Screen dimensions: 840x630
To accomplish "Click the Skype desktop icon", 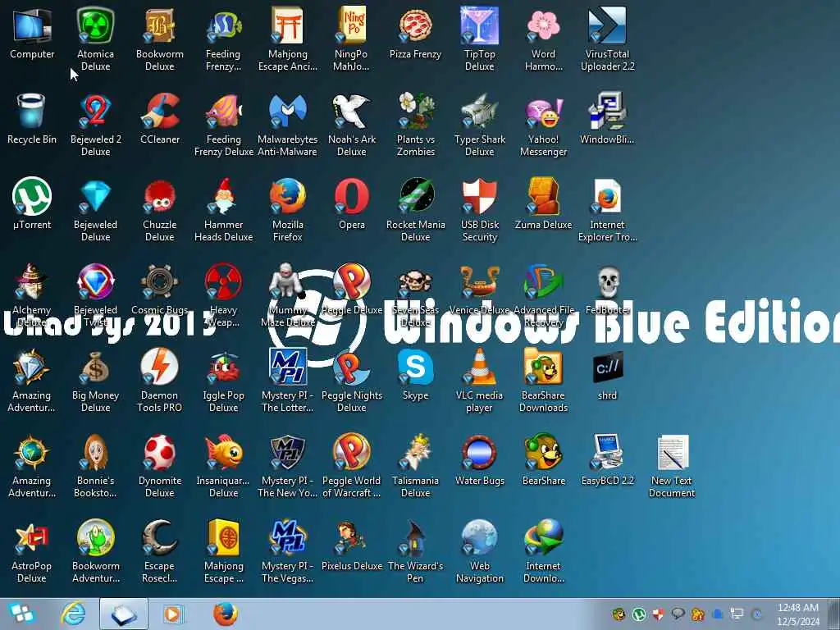I will tap(416, 374).
